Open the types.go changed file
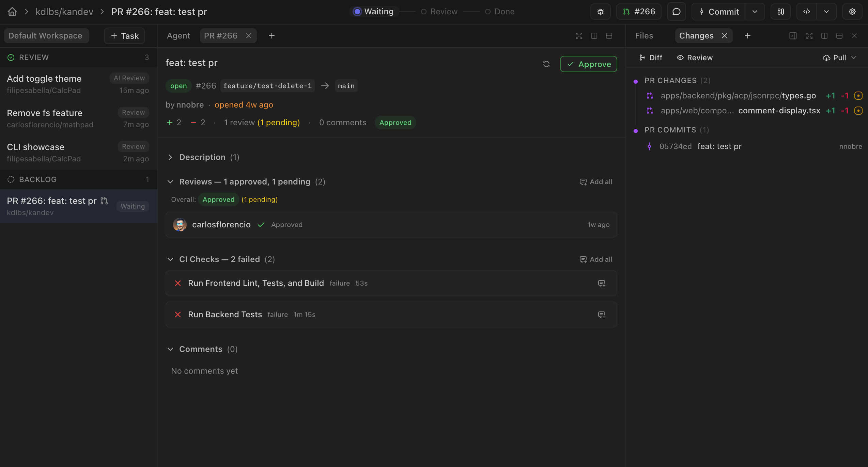868x467 pixels. coord(739,96)
